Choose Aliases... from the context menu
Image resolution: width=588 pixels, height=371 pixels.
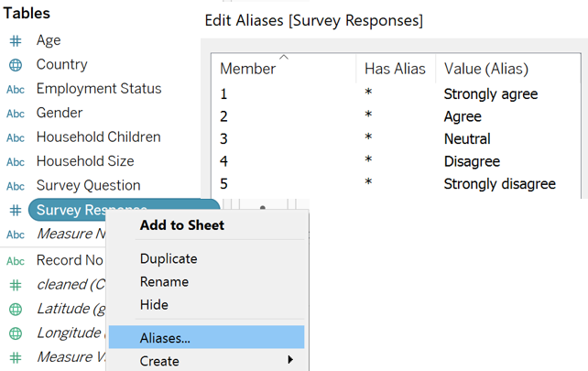166,337
